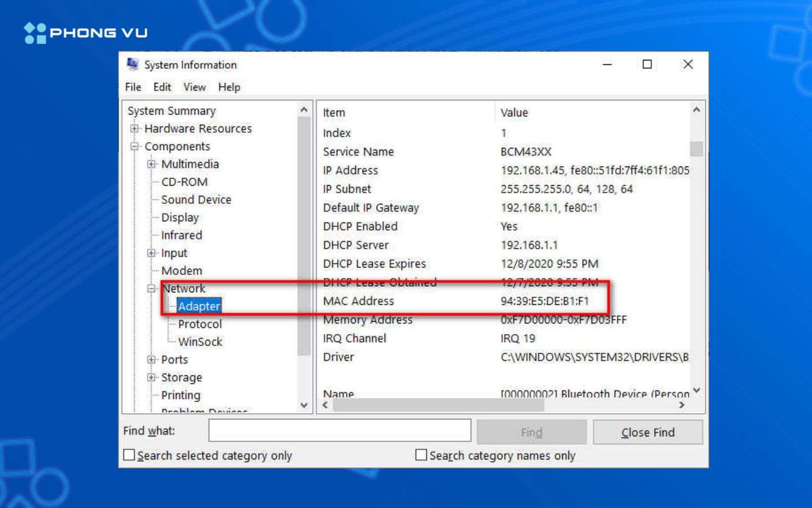The height and width of the screenshot is (508, 812).
Task: Select the Protocol tree item
Action: click(x=200, y=324)
